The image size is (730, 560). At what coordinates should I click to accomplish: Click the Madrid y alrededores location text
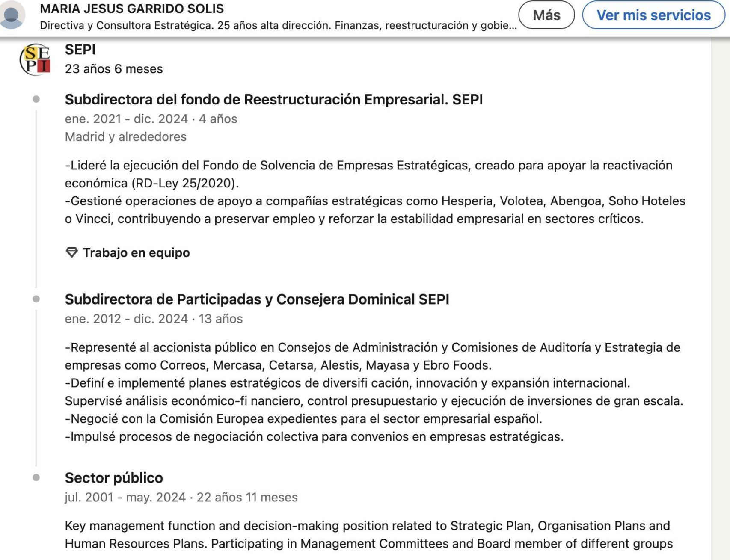pyautogui.click(x=126, y=137)
